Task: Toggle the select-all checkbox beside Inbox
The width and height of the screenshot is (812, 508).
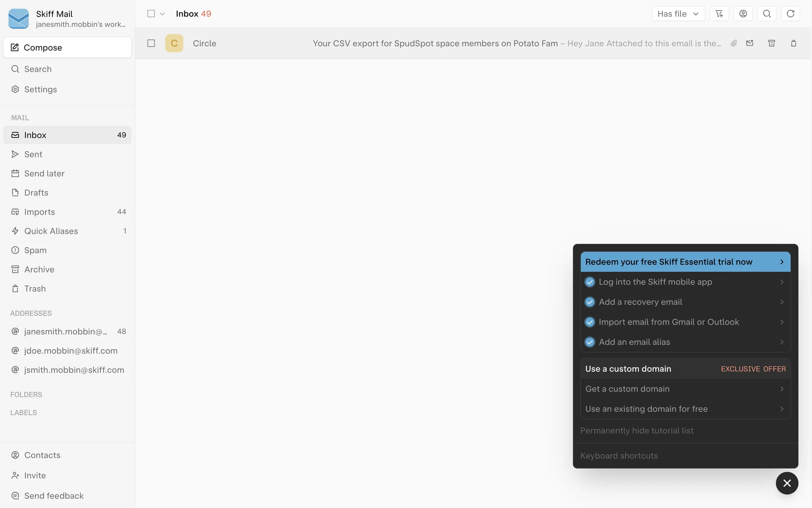Action: coord(151,14)
